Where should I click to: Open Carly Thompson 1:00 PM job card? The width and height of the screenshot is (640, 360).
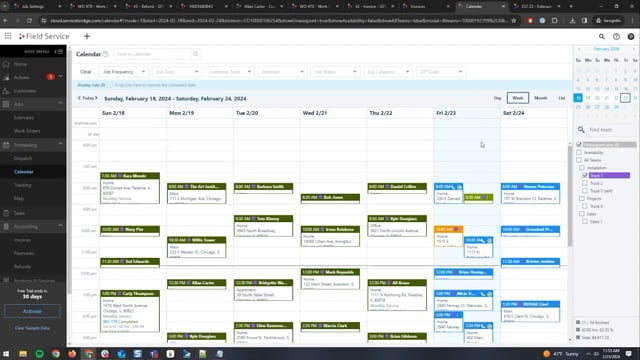point(130,311)
